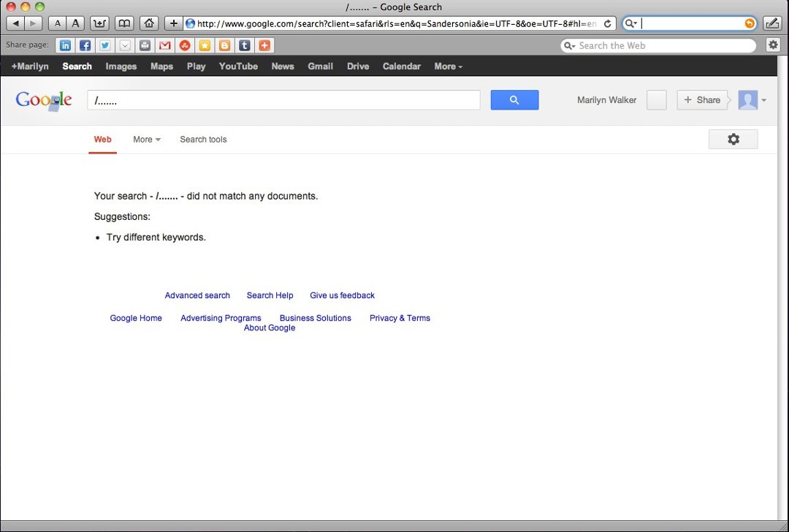This screenshot has width=789, height=532.
Task: Open YouTube in Google bar
Action: tap(238, 66)
